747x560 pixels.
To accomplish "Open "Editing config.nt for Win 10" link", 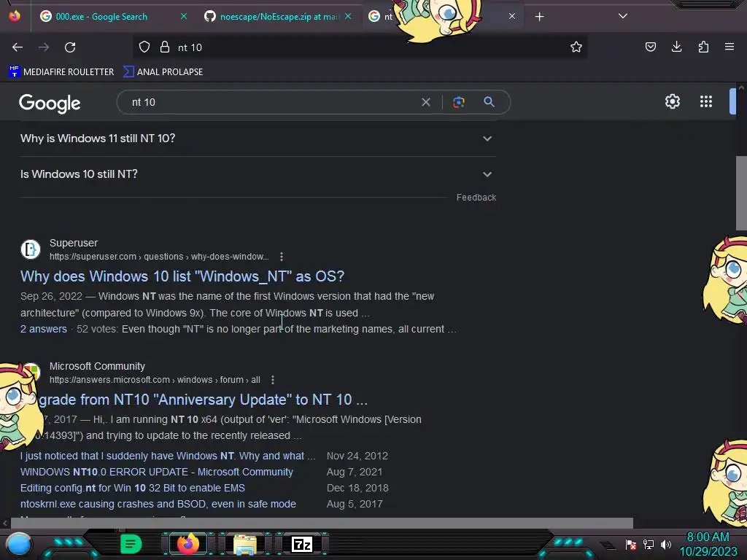I will [x=133, y=488].
